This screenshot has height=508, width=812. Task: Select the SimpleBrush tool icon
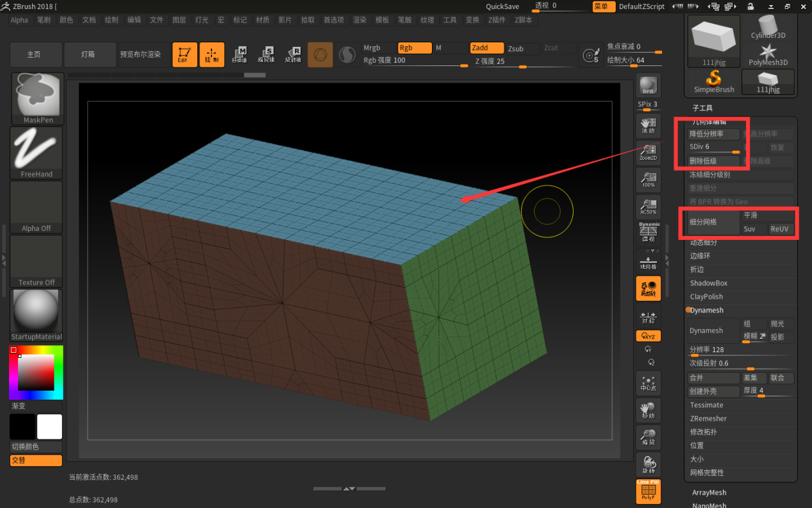[x=714, y=81]
